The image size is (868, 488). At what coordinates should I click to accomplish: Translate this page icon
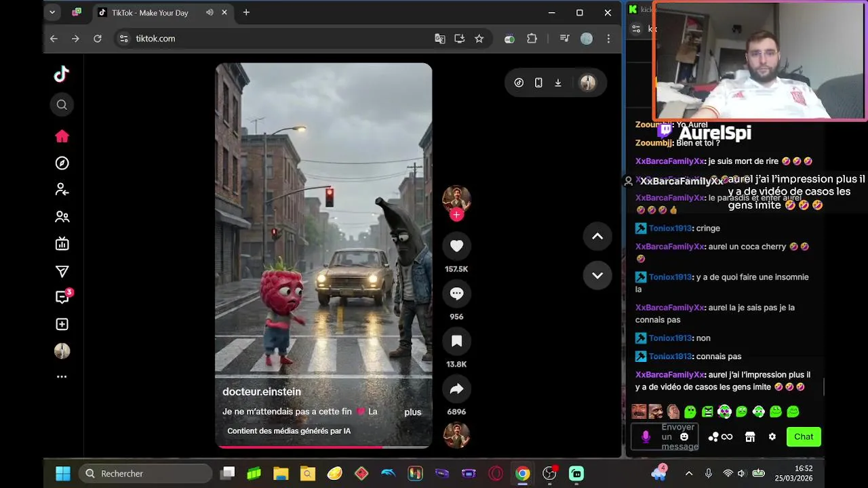pyautogui.click(x=440, y=39)
